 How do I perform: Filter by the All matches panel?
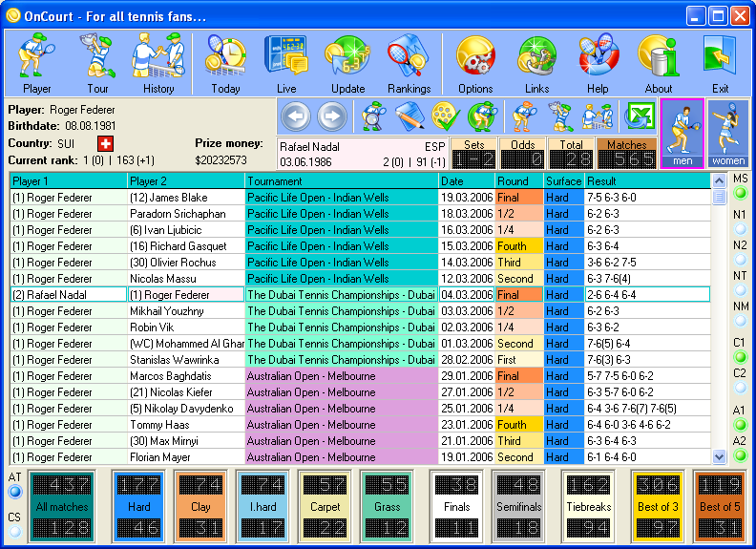tap(62, 507)
